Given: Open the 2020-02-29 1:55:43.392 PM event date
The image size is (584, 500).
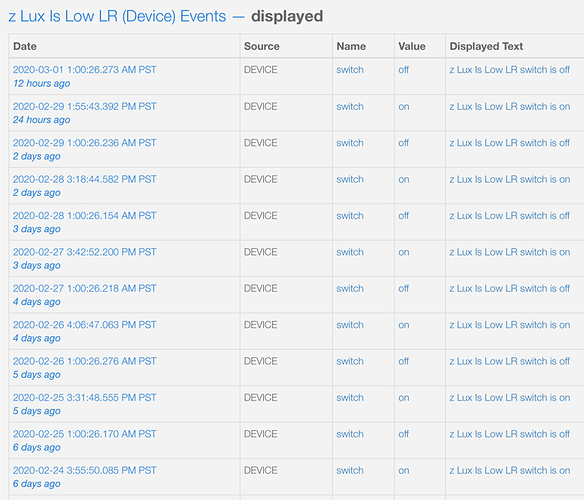Looking at the screenshot, I should 85,107.
